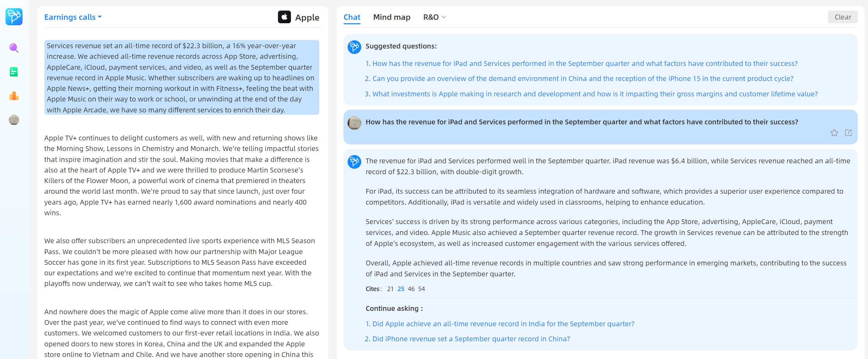
Task: Select suggested question about research and development investments
Action: [591, 94]
